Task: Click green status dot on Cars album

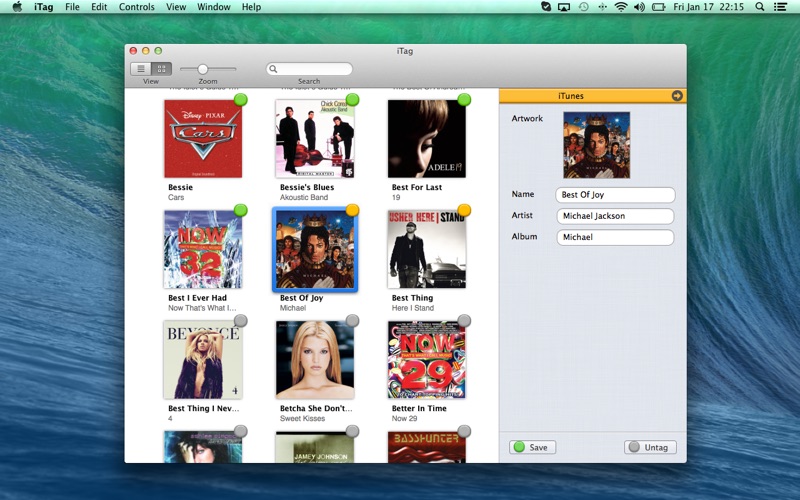Action: click(240, 100)
